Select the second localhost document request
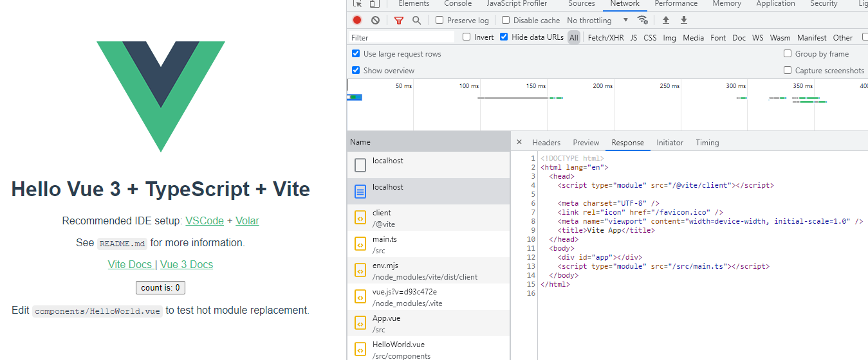 click(429, 192)
